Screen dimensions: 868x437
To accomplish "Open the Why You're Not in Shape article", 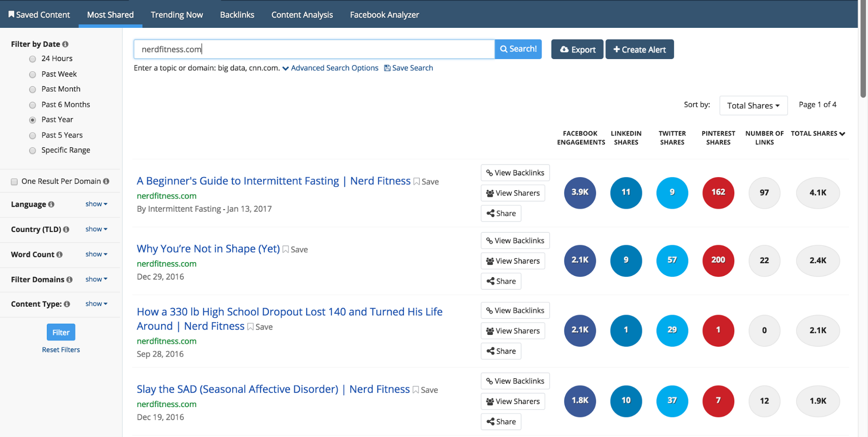I will point(208,248).
